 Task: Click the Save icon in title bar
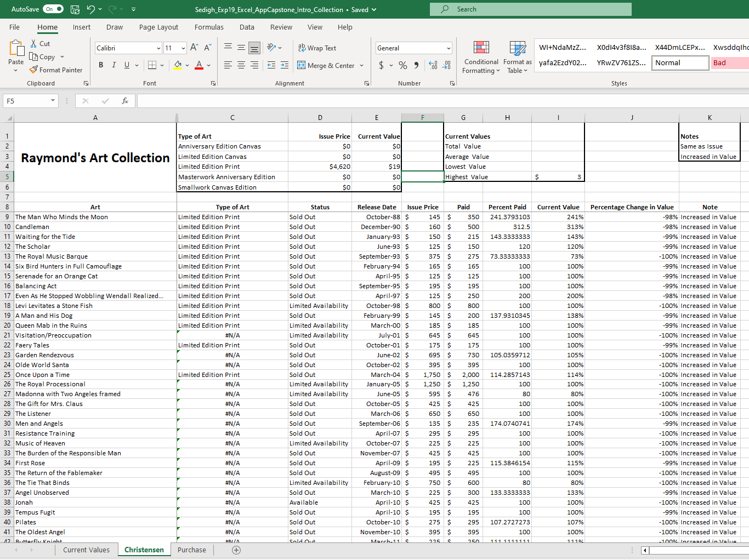tap(75, 9)
